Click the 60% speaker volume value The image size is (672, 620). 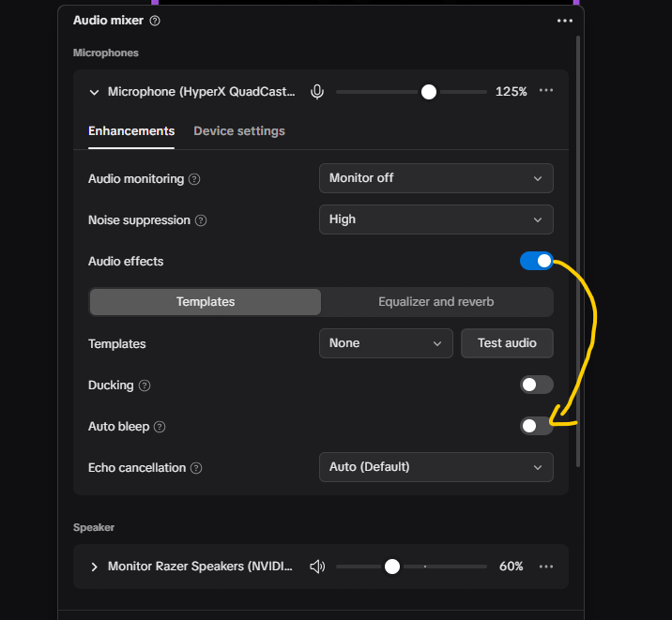[511, 567]
